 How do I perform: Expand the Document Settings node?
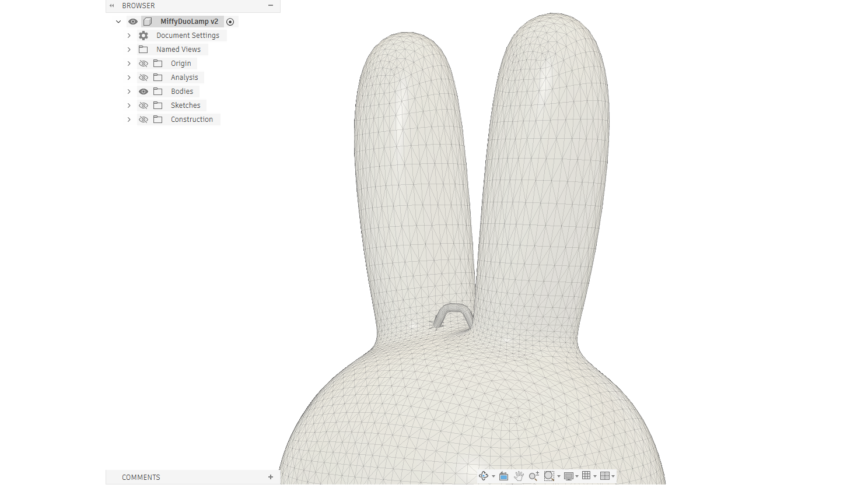[129, 36]
